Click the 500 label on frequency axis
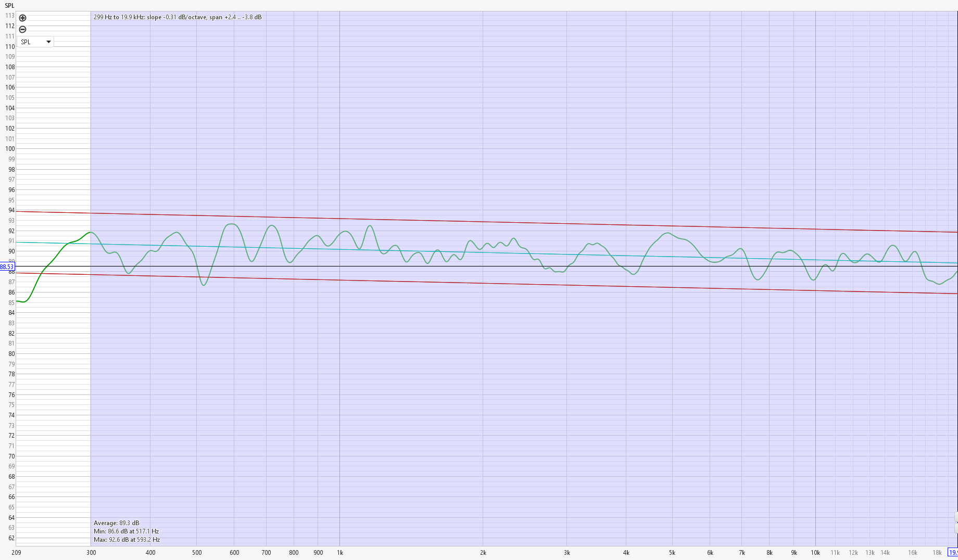The height and width of the screenshot is (560, 958). coord(197,553)
